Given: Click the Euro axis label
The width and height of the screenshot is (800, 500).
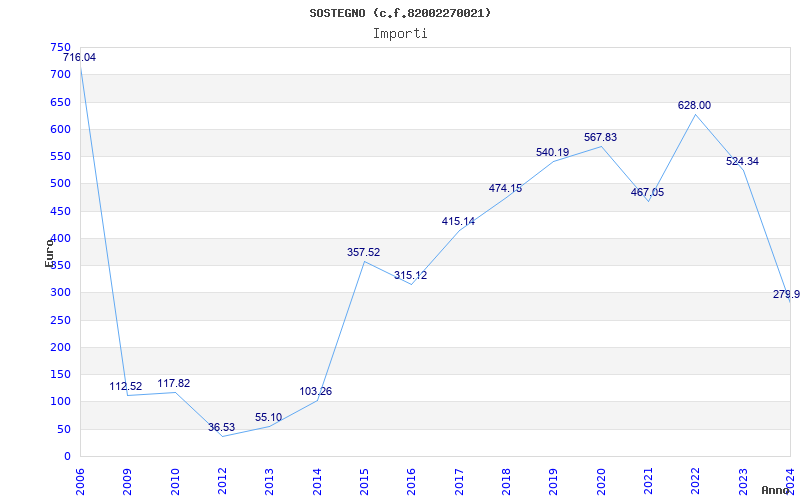Looking at the screenshot, I should pyautogui.click(x=49, y=253).
